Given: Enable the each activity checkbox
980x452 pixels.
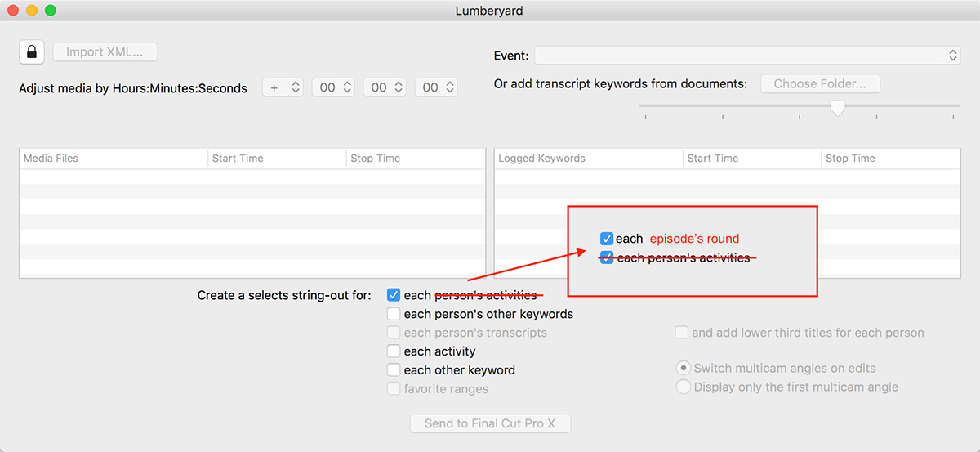Looking at the screenshot, I should 394,351.
